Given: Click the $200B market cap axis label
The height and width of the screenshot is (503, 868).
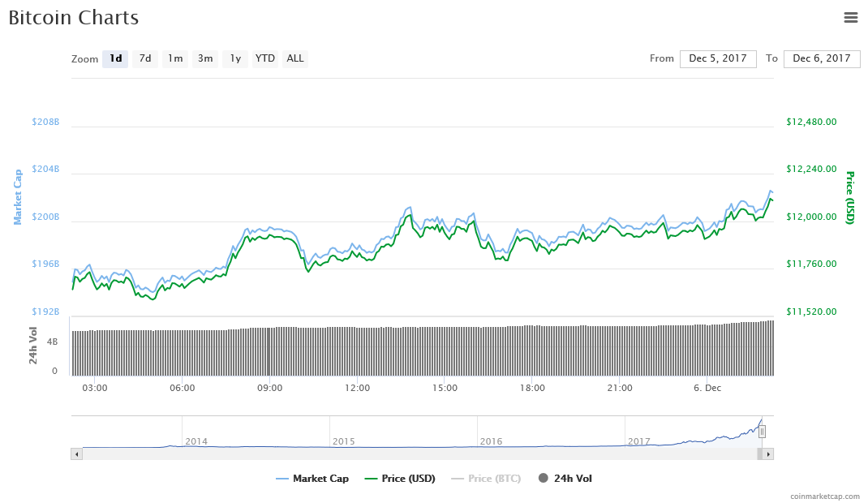Looking at the screenshot, I should click(x=45, y=217).
